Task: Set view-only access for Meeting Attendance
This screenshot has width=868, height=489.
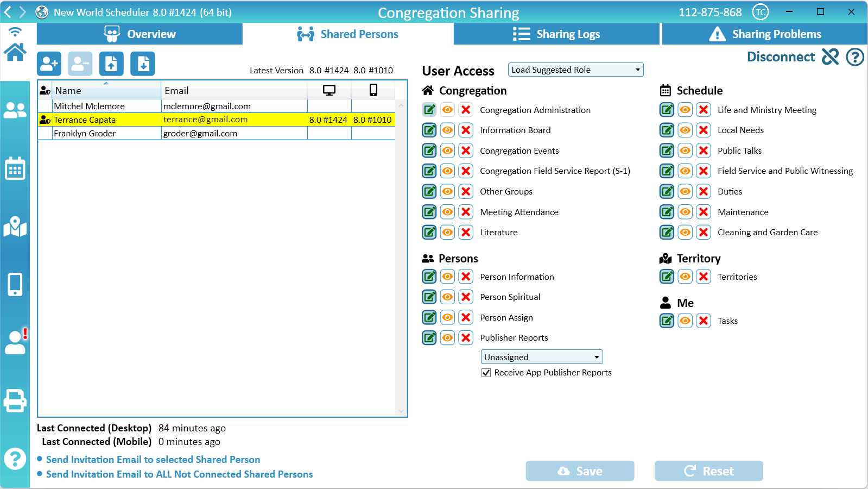Action: pos(447,212)
